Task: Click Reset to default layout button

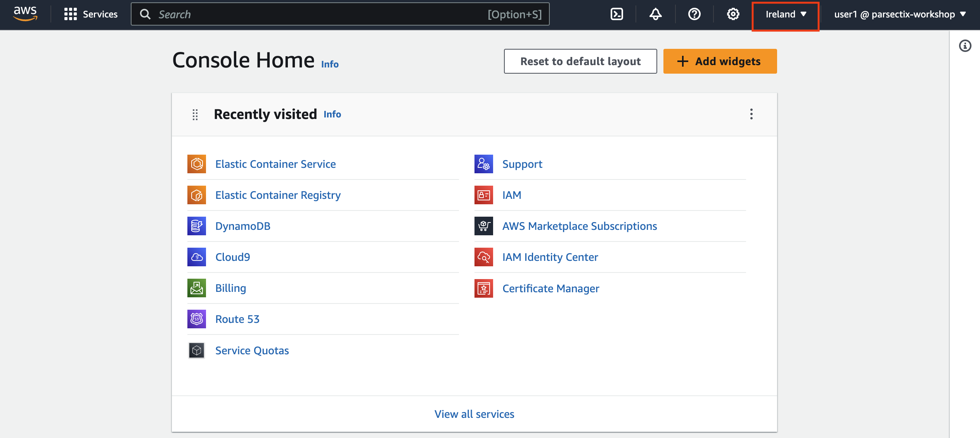Action: pos(580,61)
